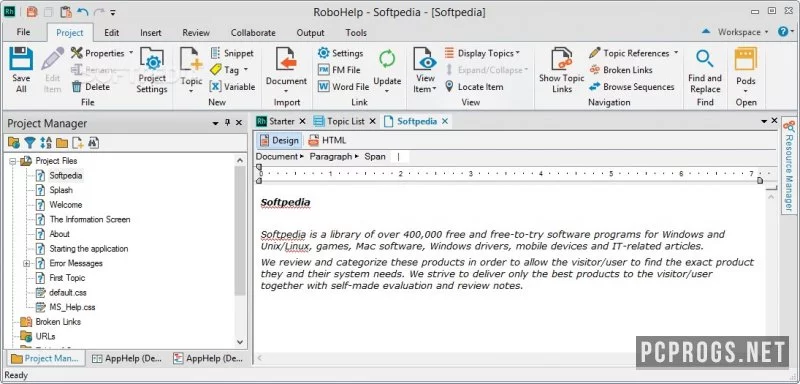Click the Undo arrow in quick access toolbar
The height and width of the screenshot is (384, 800).
(x=82, y=11)
